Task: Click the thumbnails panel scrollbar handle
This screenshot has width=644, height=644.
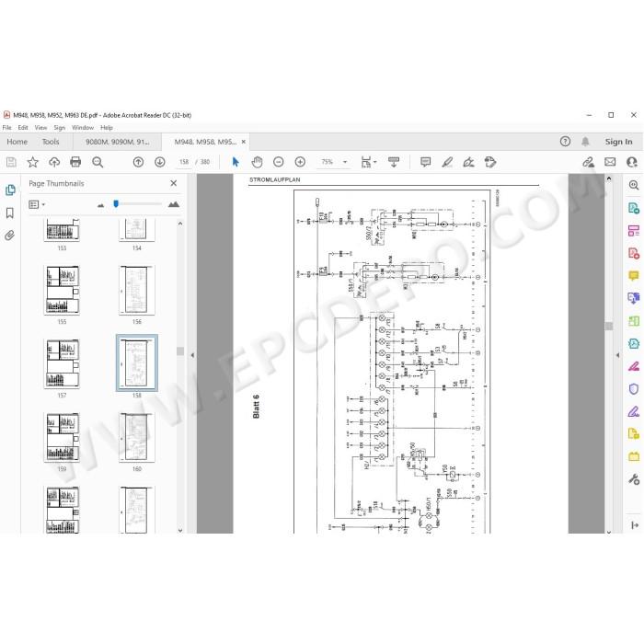Action: [x=180, y=351]
